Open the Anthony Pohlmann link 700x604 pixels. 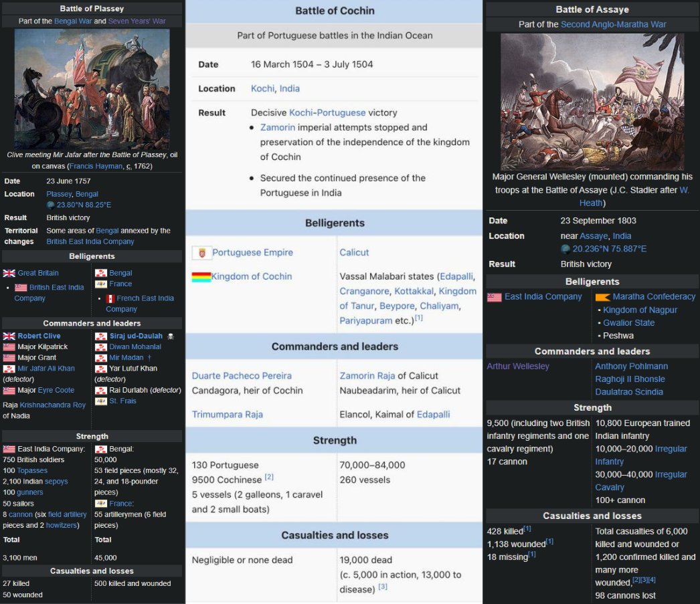(631, 367)
